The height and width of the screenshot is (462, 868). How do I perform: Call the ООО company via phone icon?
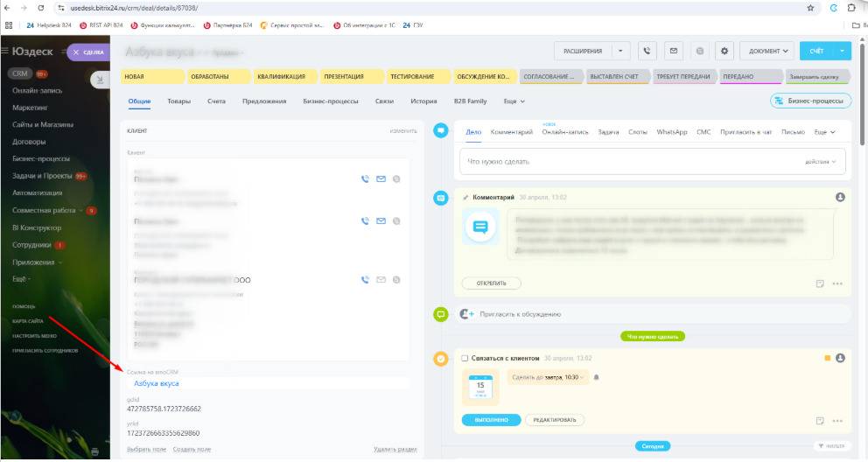click(365, 280)
